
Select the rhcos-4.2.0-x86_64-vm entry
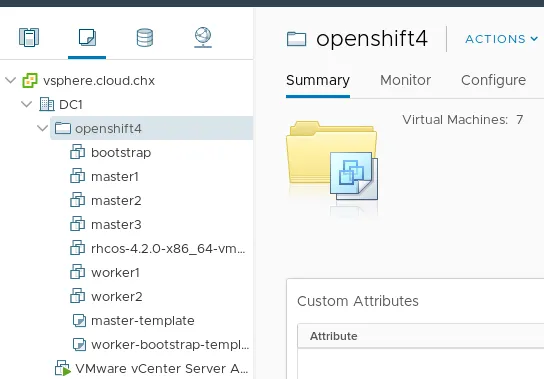tap(168, 249)
